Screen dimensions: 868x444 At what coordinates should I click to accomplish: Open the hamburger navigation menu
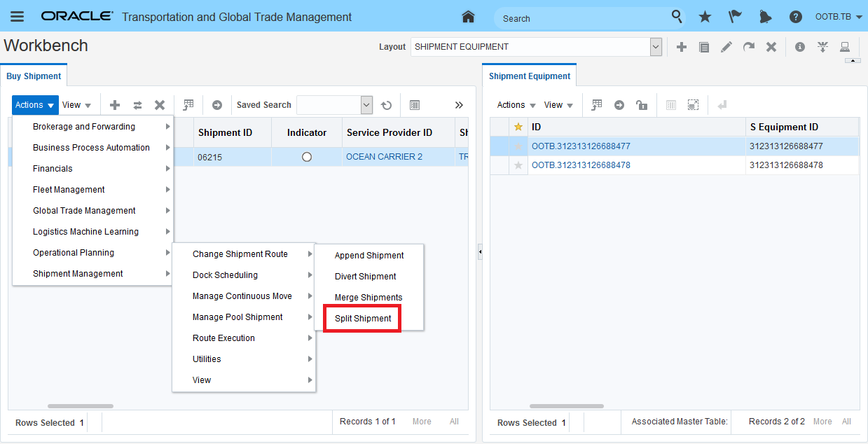[17, 16]
